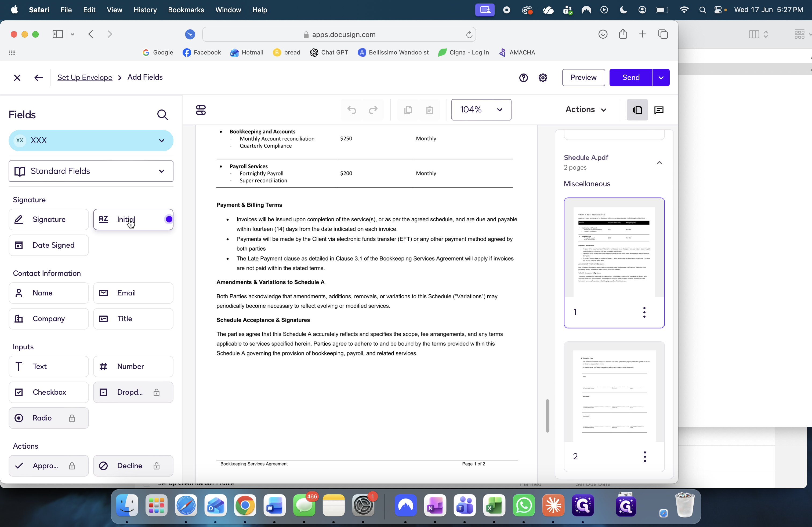
Task: Expand the XXX recipient dropdown
Action: click(91, 140)
